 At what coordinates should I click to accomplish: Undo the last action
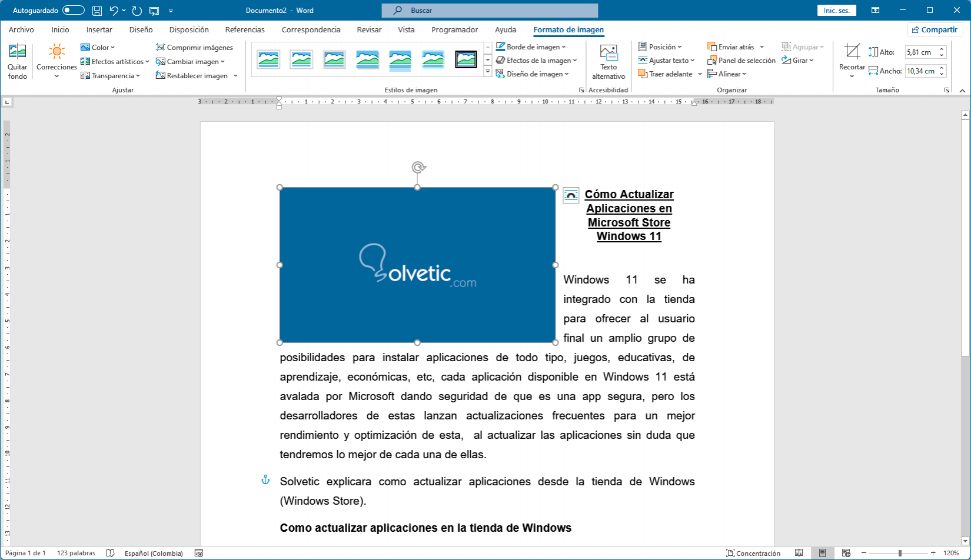[x=114, y=11]
